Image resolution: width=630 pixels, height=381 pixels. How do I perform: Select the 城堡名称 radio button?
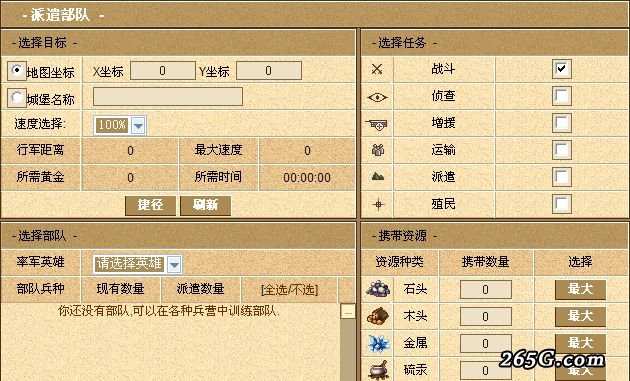(x=17, y=98)
